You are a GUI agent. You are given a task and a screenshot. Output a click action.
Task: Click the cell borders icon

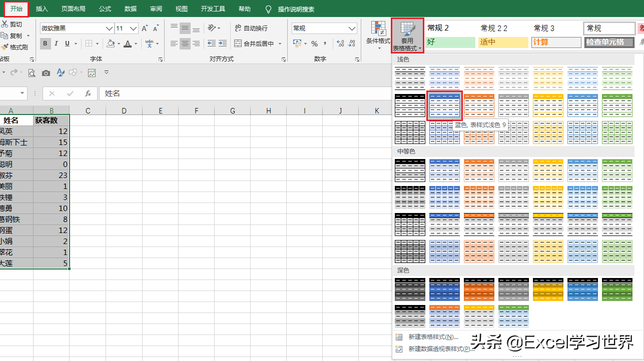coord(89,43)
